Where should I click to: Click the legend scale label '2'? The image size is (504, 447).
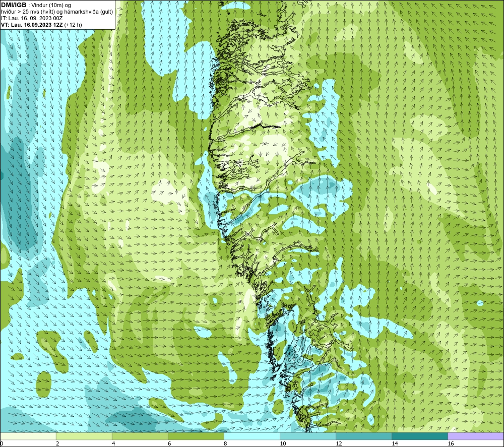click(57, 443)
